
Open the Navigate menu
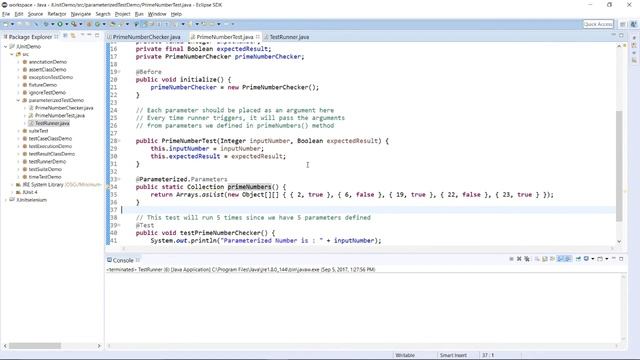point(81,14)
